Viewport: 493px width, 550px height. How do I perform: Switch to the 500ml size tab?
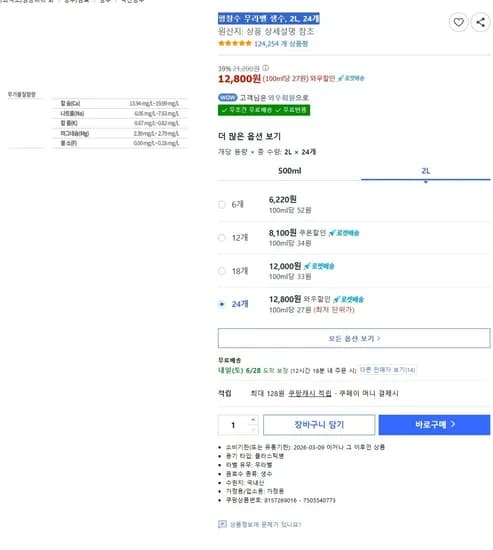tap(289, 171)
